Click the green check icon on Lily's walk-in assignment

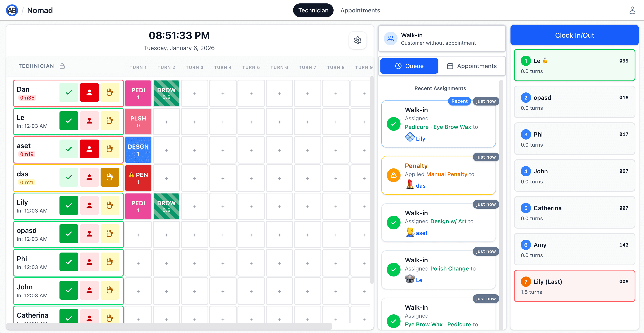point(393,124)
